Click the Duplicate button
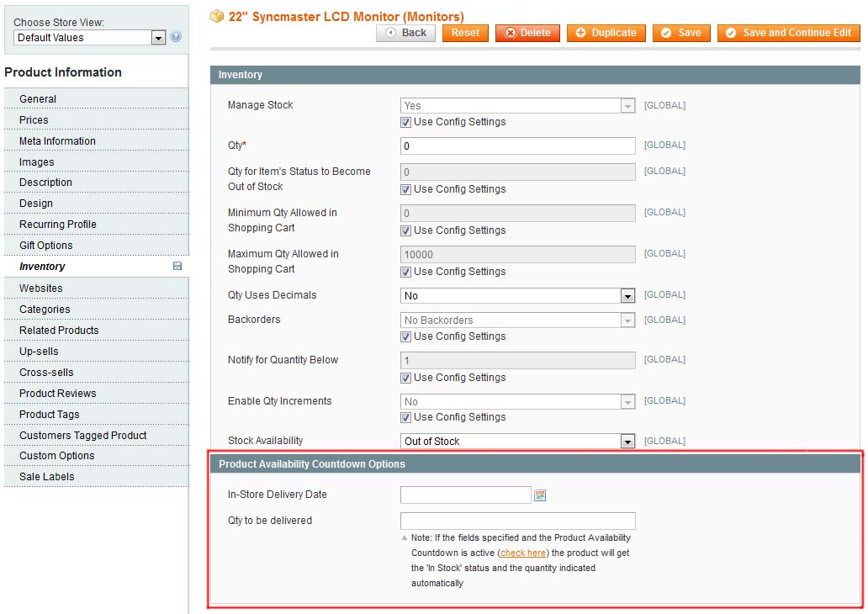 (x=606, y=33)
